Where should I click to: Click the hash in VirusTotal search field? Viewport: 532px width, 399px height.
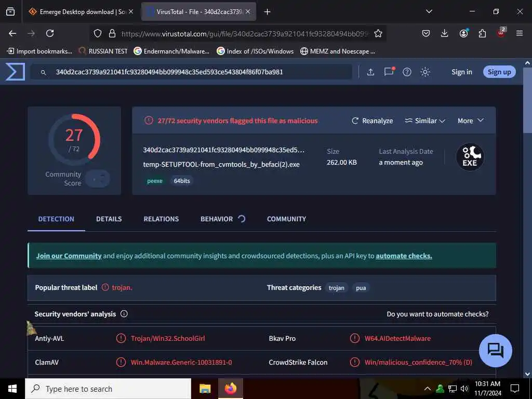tap(169, 72)
